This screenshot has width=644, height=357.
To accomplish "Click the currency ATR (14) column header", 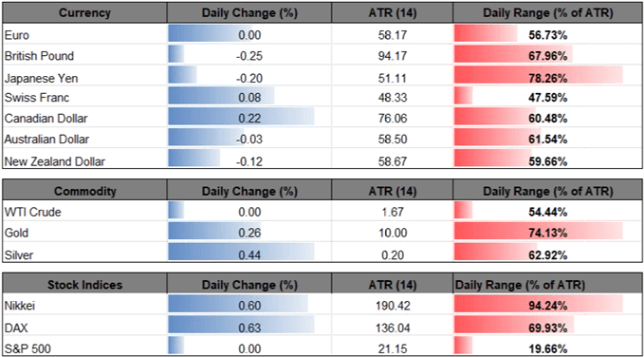I will (x=392, y=13).
